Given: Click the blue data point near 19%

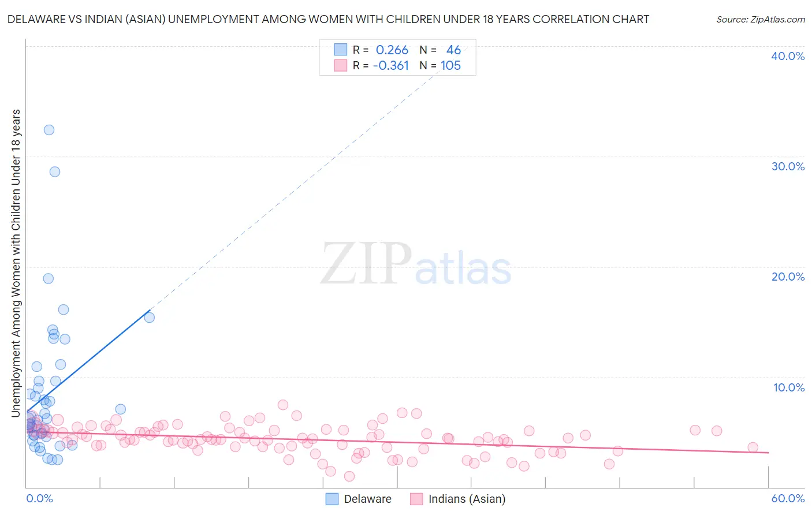Looking at the screenshot, I should [49, 278].
